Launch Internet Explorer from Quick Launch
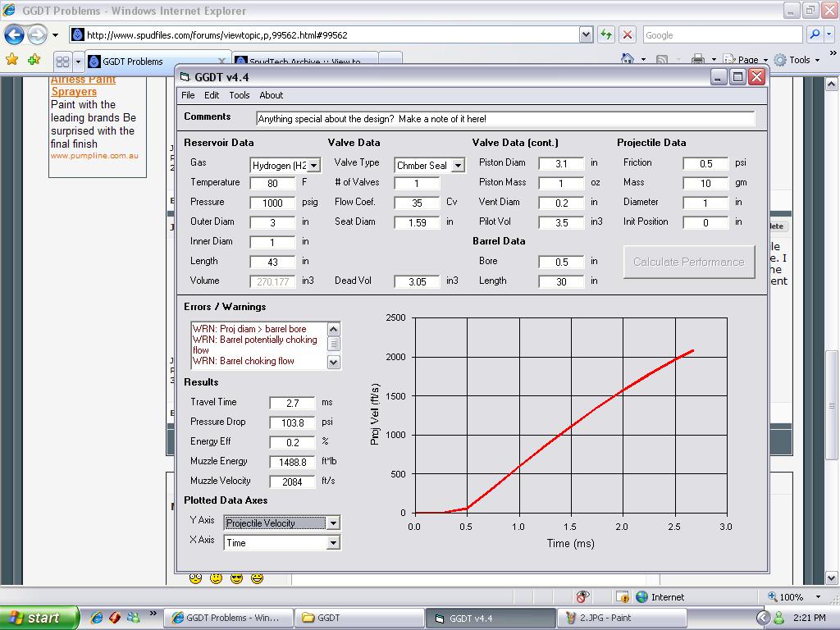This screenshot has height=630, width=840. click(97, 618)
